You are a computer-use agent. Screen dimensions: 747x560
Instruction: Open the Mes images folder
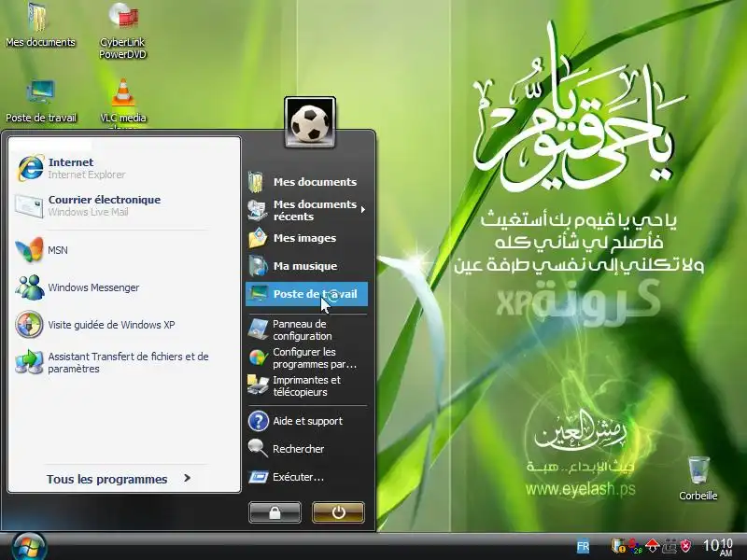coord(306,238)
